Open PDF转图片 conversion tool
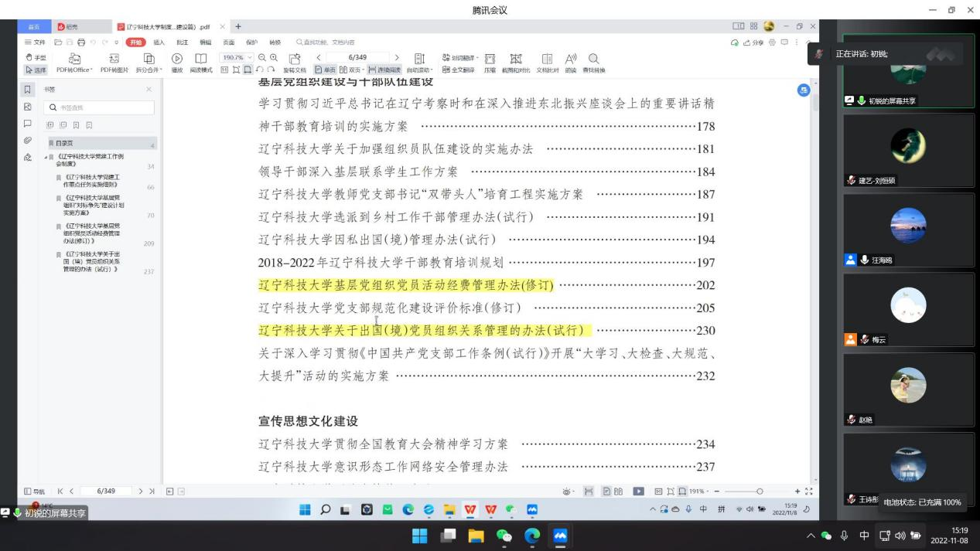980x551 pixels. 115,63
